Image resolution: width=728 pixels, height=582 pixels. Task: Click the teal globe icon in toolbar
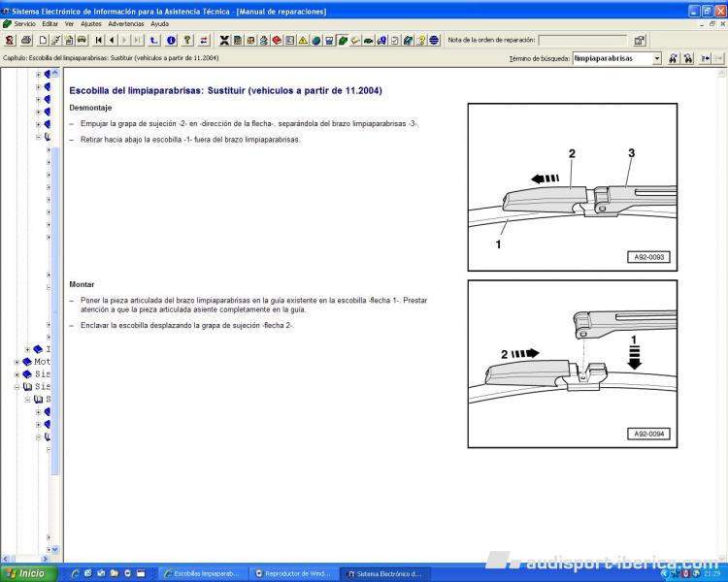pos(315,41)
